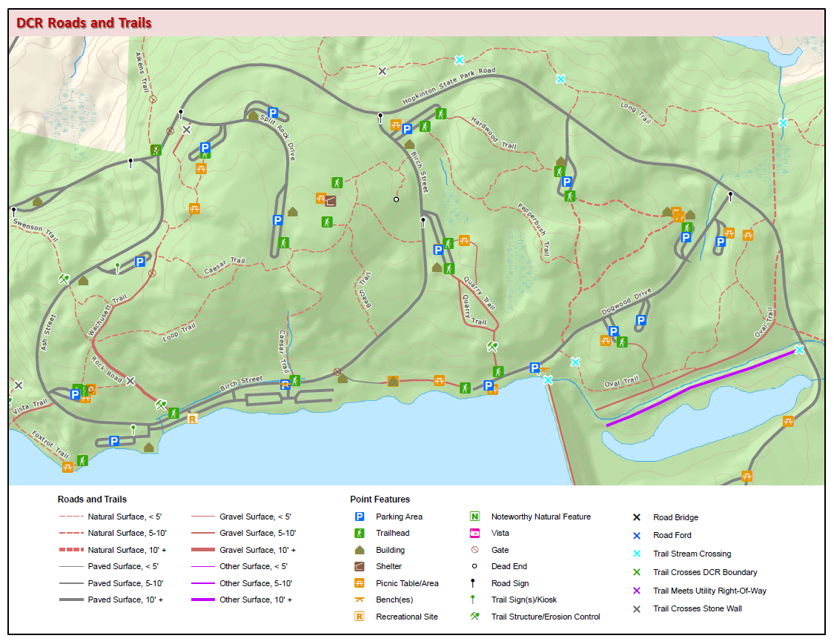Click the Shelter icon in the legend
834x644 pixels.
360,566
